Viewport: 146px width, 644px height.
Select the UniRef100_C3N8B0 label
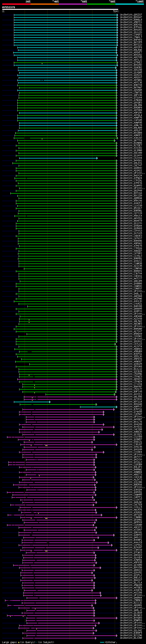[131, 517]
